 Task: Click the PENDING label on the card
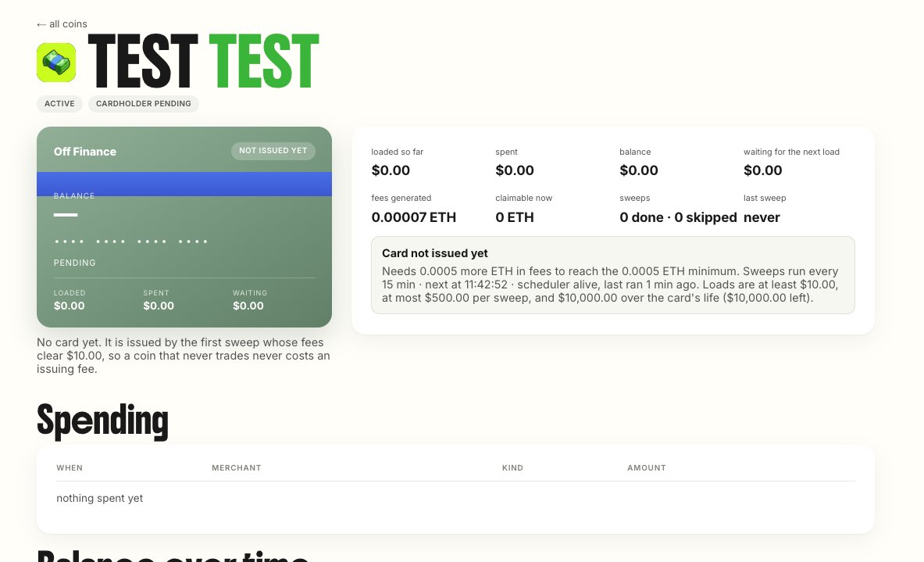coord(75,263)
